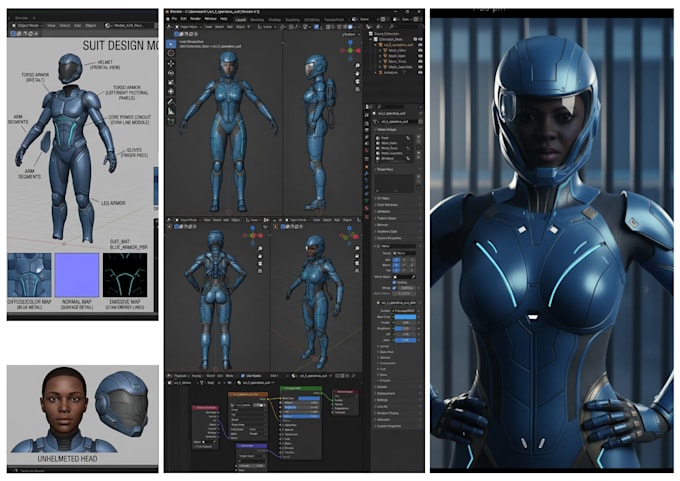Image resolution: width=680 pixels, height=481 pixels.
Task: Expand the Shape Keys panel
Action: pyautogui.click(x=386, y=169)
